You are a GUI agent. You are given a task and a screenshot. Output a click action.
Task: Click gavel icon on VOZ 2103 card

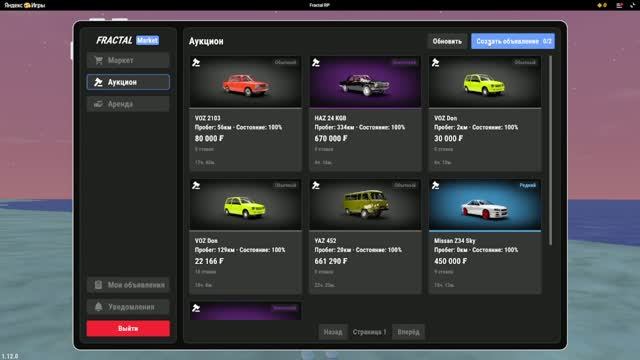tap(196, 62)
